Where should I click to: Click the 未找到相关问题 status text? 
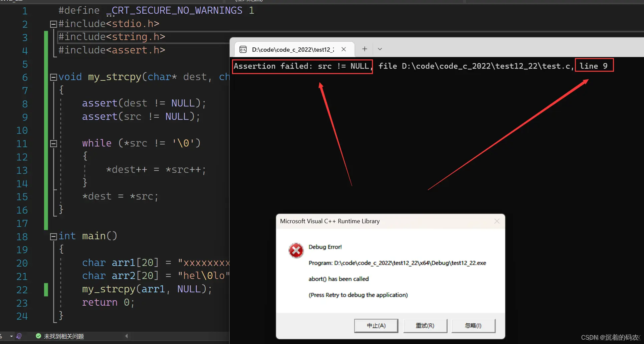(x=64, y=336)
